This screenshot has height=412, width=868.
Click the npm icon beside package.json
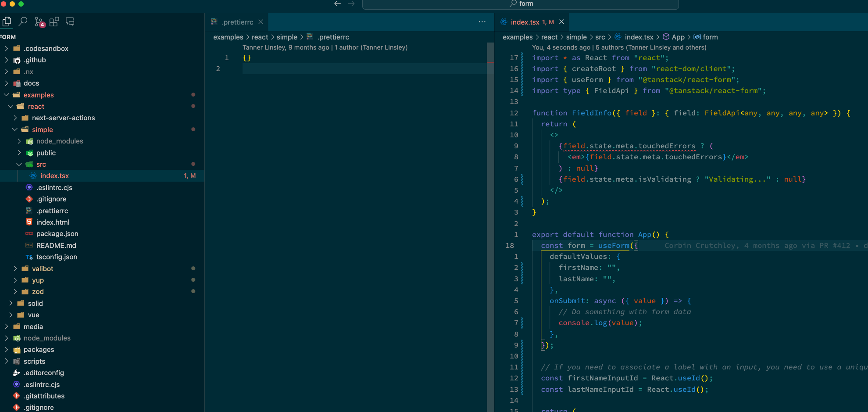tap(29, 233)
